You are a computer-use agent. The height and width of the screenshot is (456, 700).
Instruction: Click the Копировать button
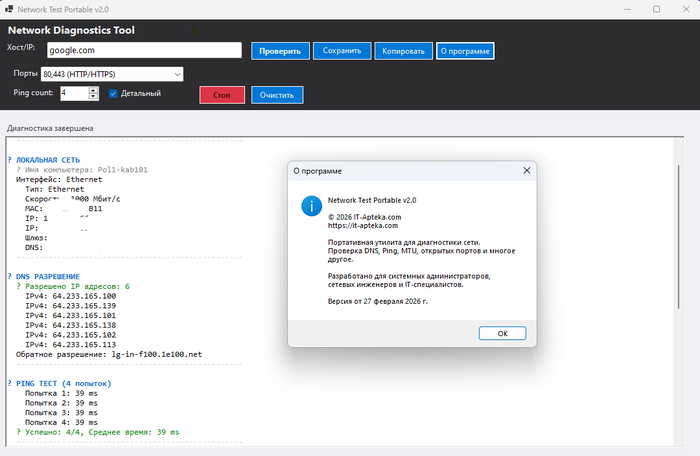click(x=404, y=50)
